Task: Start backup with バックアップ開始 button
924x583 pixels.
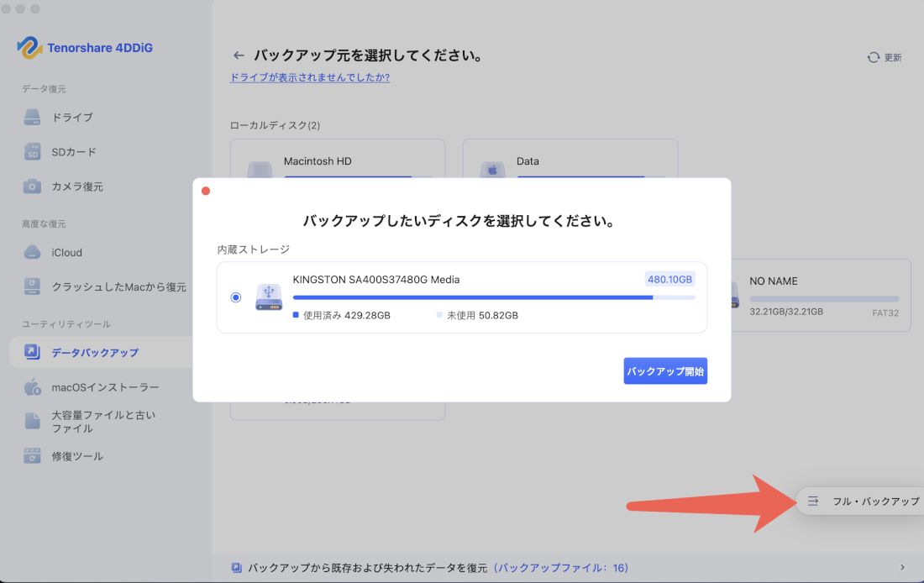Action: (x=665, y=370)
